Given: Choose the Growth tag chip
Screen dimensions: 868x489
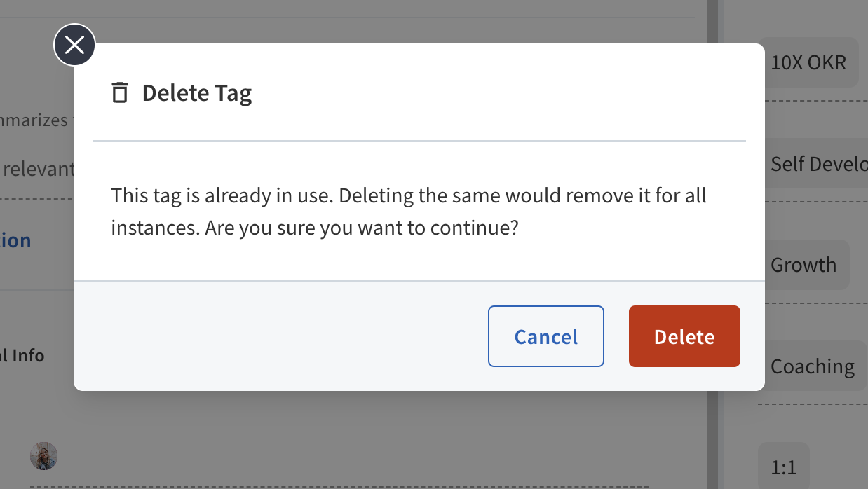Looking at the screenshot, I should (804, 265).
